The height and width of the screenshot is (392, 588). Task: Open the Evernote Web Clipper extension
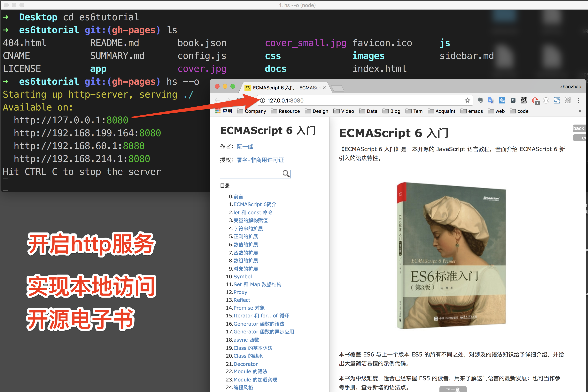pos(480,101)
